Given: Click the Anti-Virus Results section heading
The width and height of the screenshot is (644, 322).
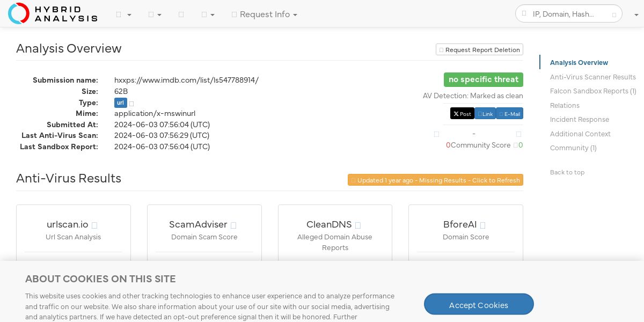Looking at the screenshot, I should click(69, 178).
